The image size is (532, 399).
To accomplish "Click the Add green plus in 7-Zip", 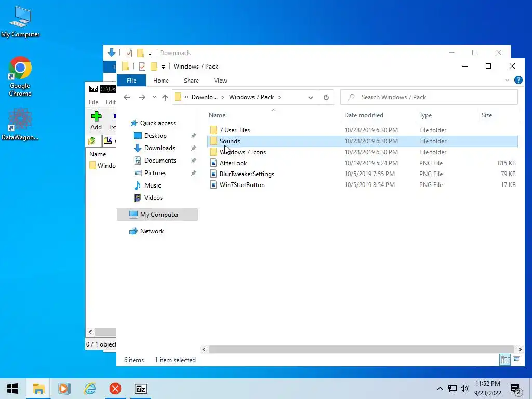I will (x=96, y=121).
